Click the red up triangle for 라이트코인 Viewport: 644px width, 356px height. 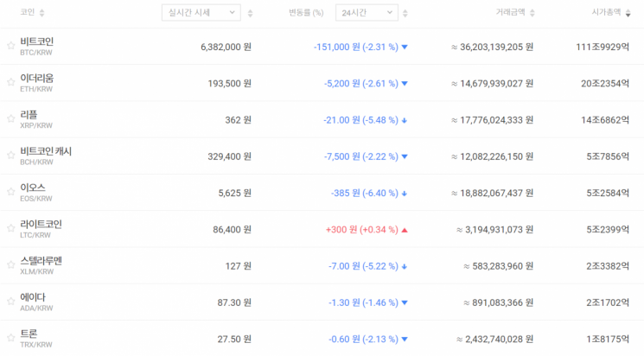pos(405,230)
